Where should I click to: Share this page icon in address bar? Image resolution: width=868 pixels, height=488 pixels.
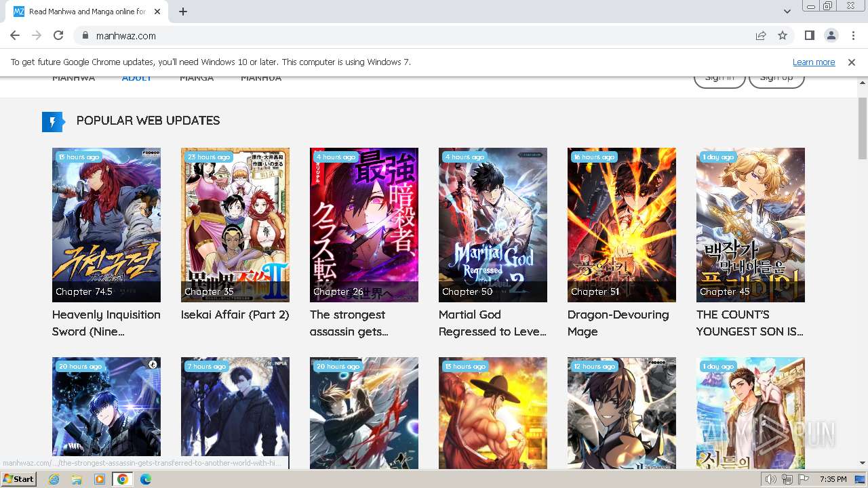761,35
